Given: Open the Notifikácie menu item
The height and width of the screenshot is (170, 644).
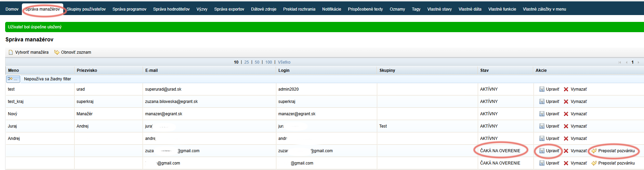Looking at the screenshot, I should (x=331, y=9).
